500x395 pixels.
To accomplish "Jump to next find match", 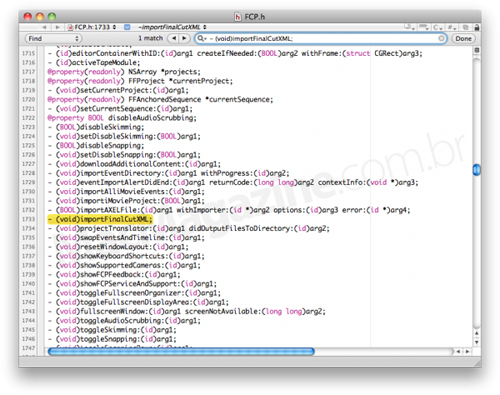I will click(185, 38).
